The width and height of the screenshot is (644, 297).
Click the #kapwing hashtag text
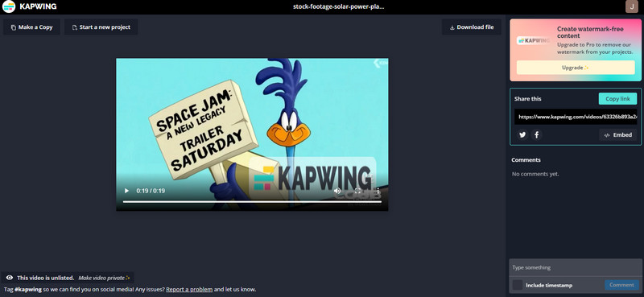28,289
